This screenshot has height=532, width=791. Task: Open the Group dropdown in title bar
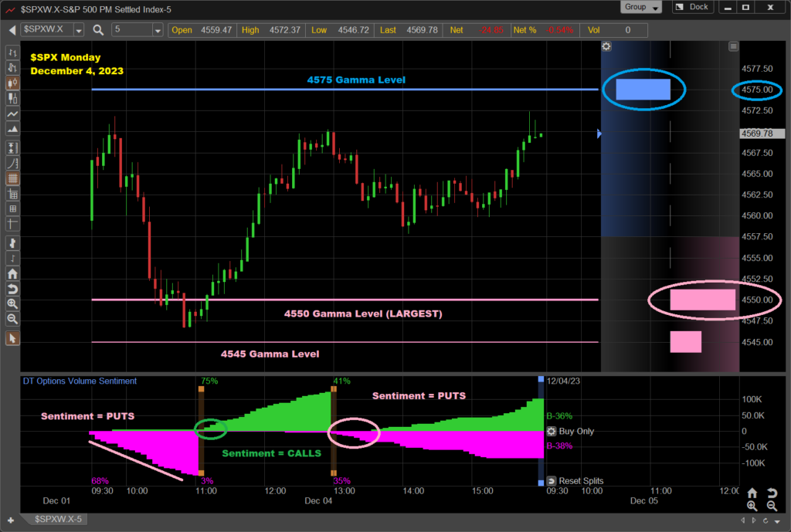641,7
